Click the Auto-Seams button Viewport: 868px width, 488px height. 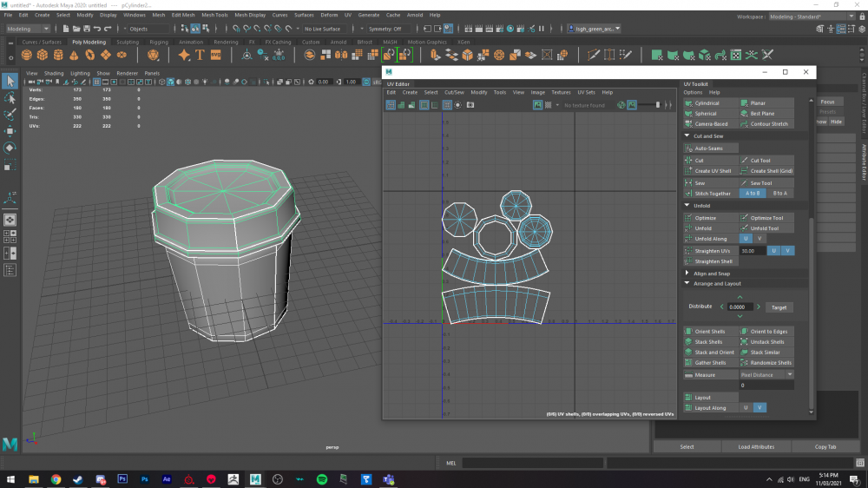pyautogui.click(x=708, y=148)
